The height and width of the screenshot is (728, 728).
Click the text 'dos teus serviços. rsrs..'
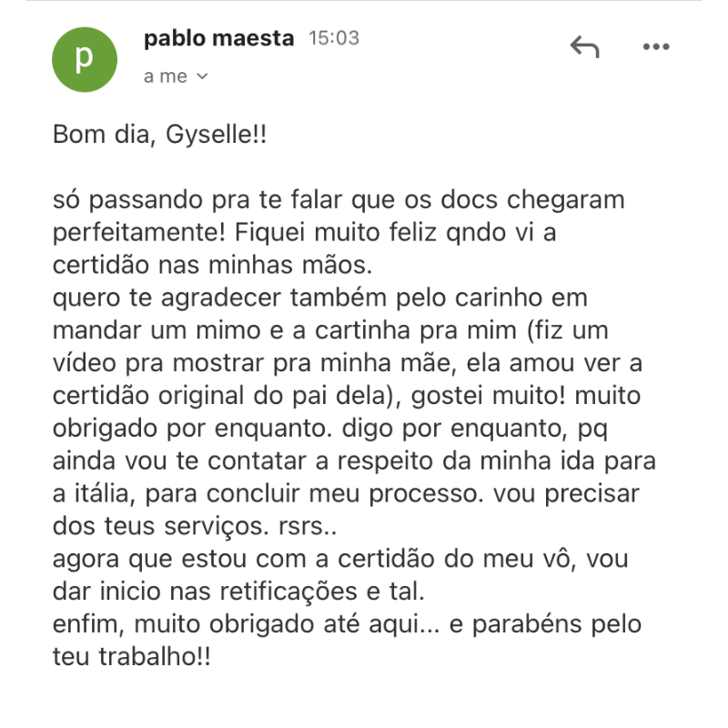(195, 527)
